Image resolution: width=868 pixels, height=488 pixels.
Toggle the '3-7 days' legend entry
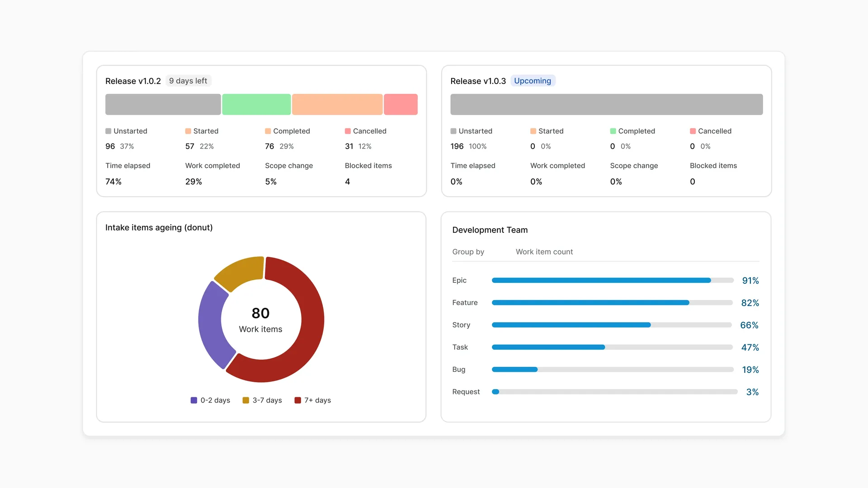click(262, 400)
